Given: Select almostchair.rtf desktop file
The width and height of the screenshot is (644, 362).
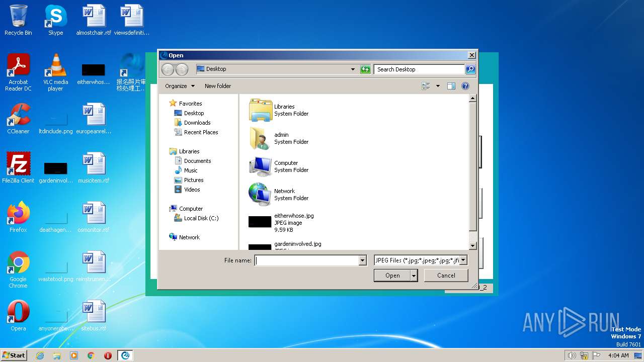Looking at the screenshot, I should pos(94,20).
